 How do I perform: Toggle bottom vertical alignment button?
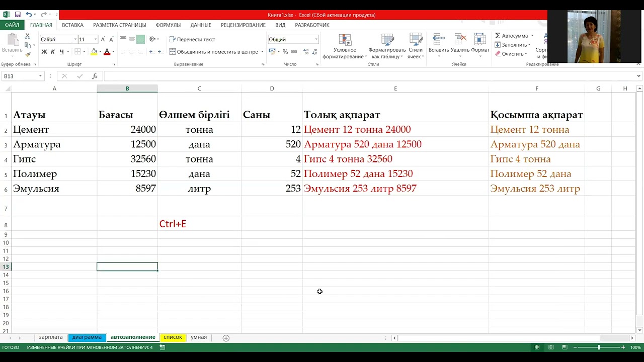140,39
